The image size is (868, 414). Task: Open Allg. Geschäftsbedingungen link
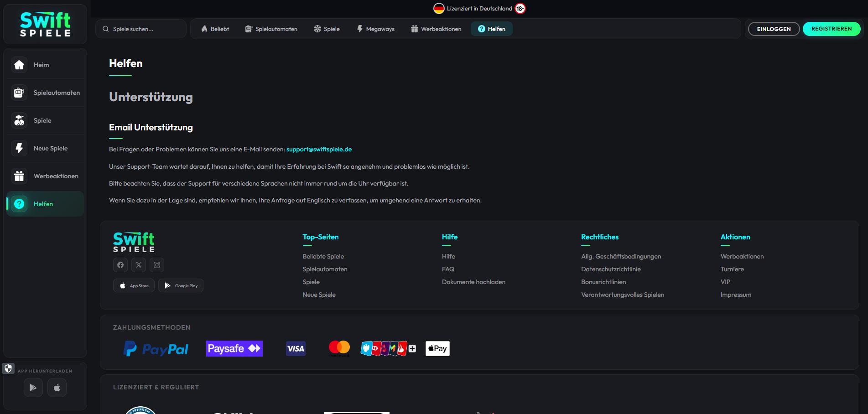tap(621, 256)
